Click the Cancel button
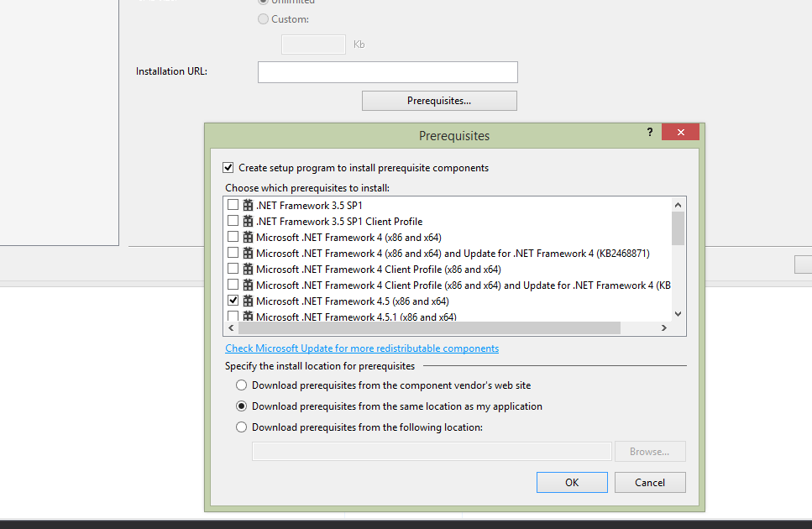This screenshot has width=812, height=529. coord(650,482)
